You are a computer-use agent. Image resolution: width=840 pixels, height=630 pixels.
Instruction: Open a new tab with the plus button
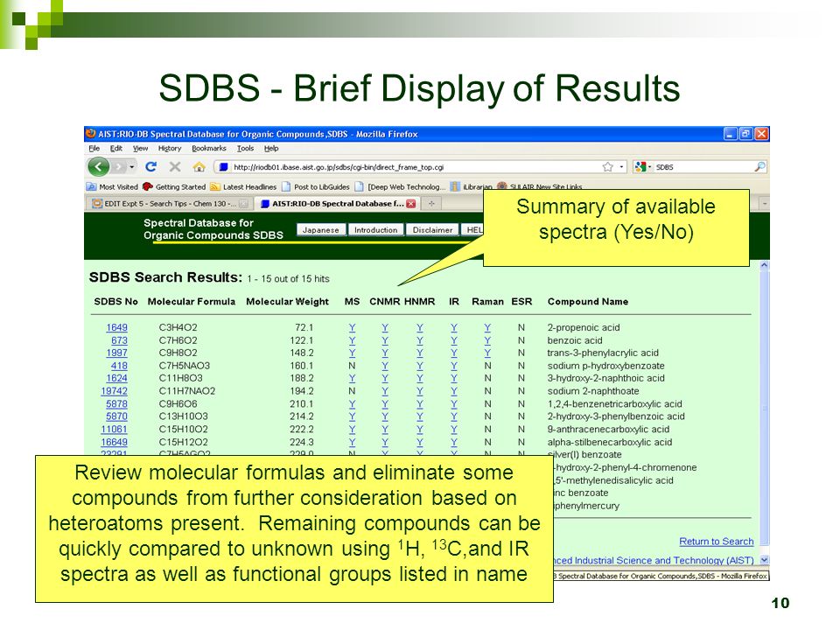pos(430,204)
